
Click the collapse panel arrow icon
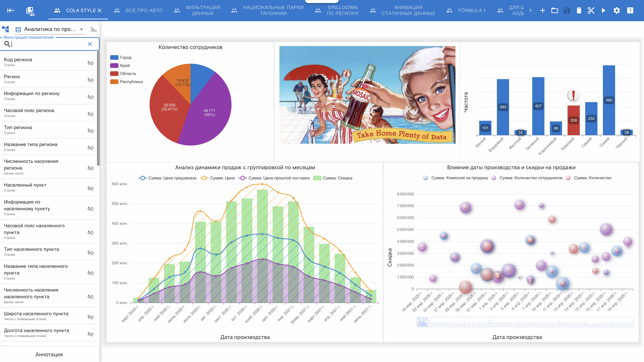tap(11, 10)
